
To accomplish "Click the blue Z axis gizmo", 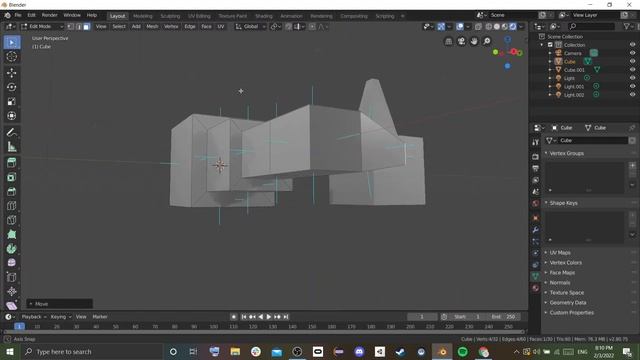I will 508,40.
